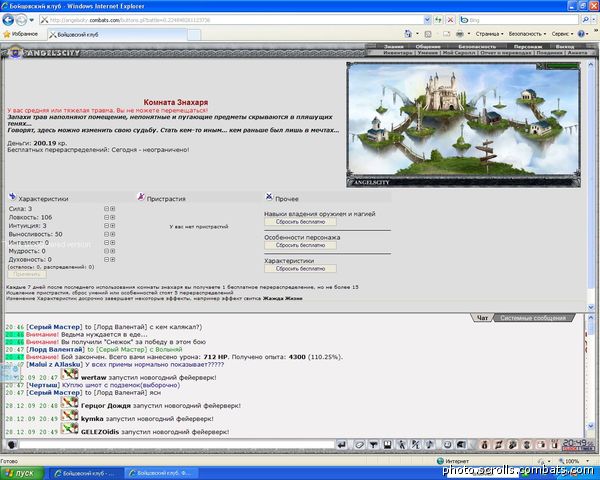Viewport: 600px width, 480px height.
Task: Increase Интуиция with its plus button
Action: [113, 225]
